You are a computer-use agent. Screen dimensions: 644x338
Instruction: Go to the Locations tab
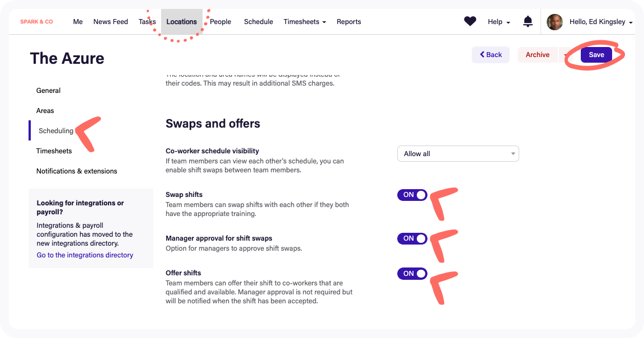click(x=181, y=22)
